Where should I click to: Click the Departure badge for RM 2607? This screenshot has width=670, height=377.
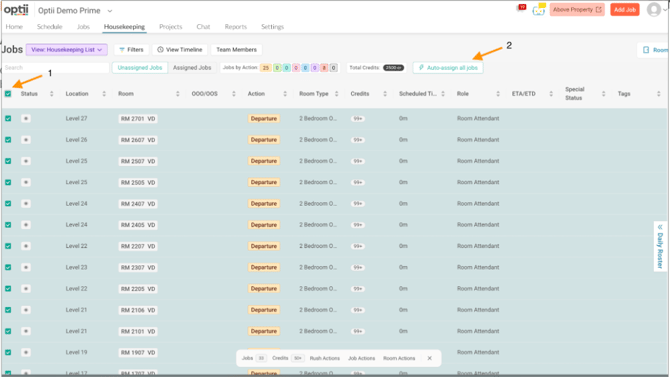[264, 140]
